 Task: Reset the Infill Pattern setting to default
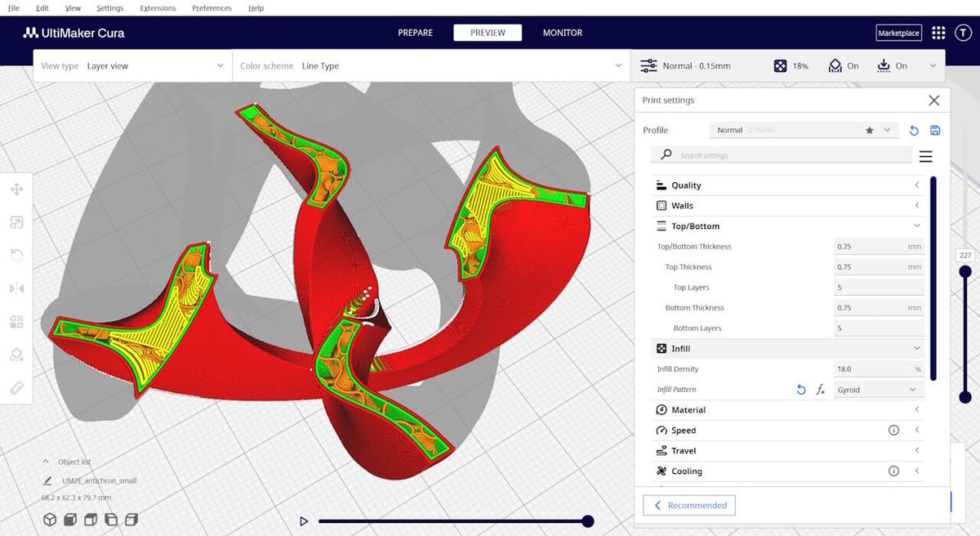pyautogui.click(x=801, y=390)
